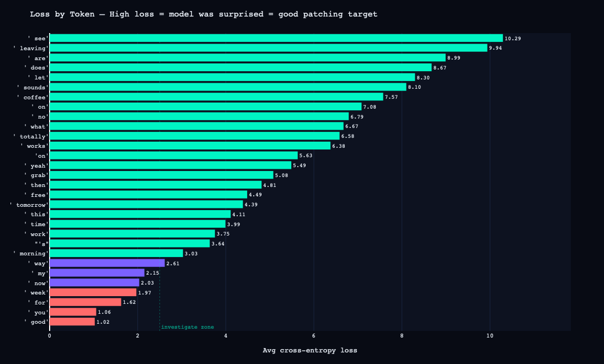This screenshot has height=364, width=604.
Task: Select the red ' week' token bar
Action: point(93,292)
